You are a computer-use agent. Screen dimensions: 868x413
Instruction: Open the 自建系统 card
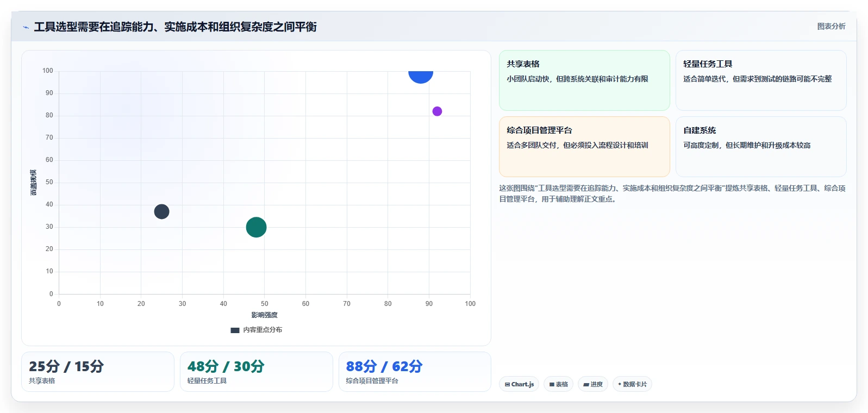(x=761, y=147)
